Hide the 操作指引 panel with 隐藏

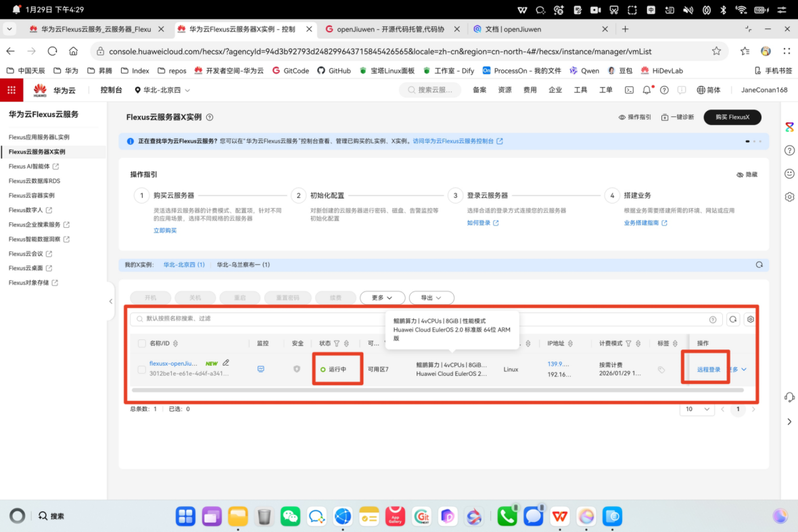point(747,174)
